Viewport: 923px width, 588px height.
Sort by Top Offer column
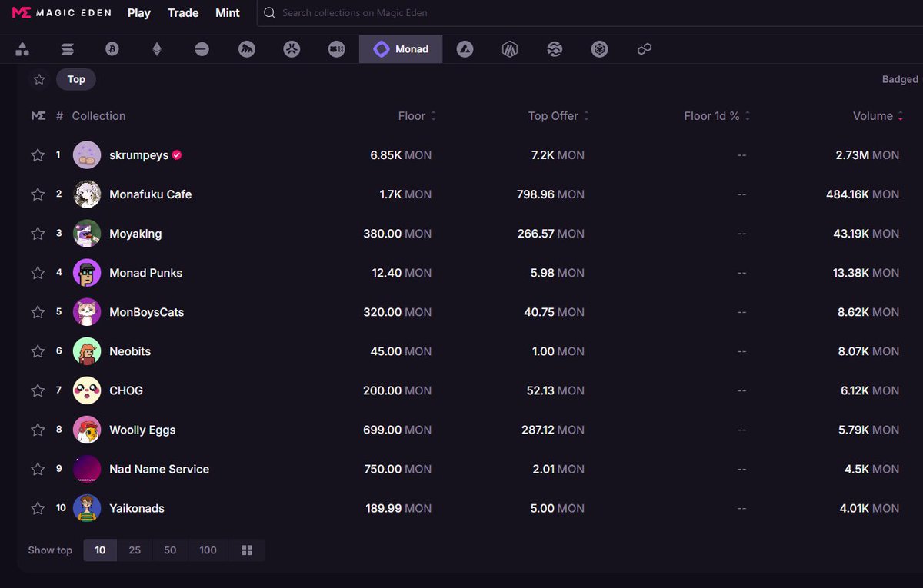pos(558,116)
